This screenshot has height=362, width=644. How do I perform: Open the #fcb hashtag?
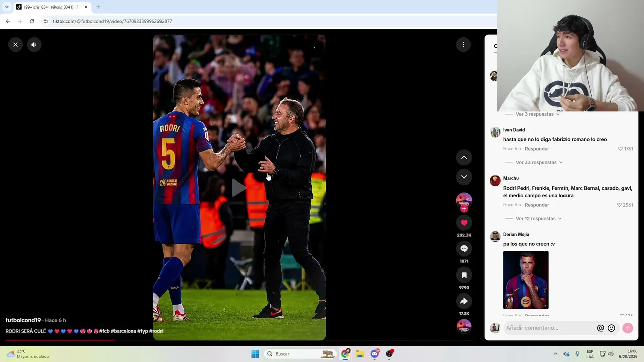click(x=104, y=331)
